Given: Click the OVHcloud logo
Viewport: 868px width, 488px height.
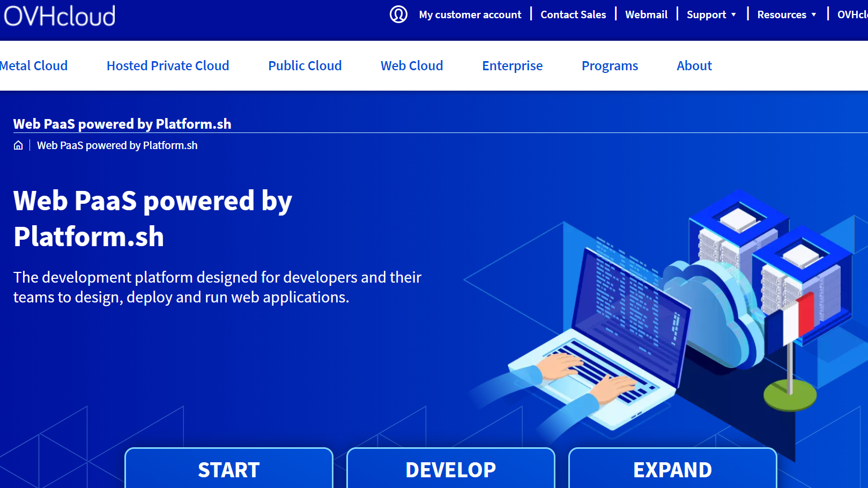Looking at the screenshot, I should coord(59,15).
